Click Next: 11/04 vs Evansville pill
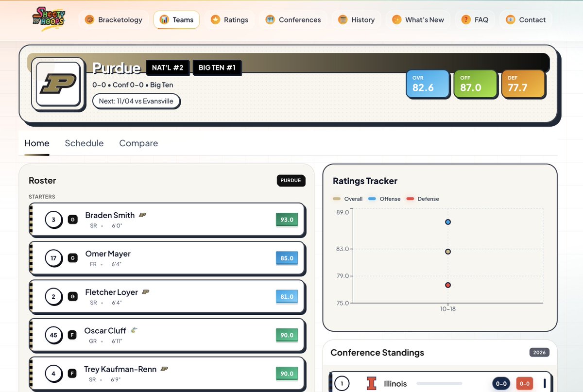Viewport: 583px width, 392px height. click(x=136, y=102)
